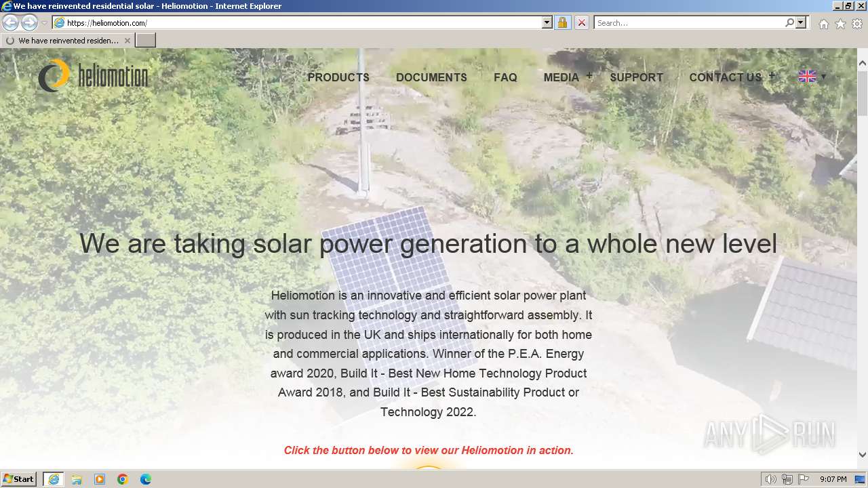Open a new blank tab
Viewport: 868px width, 488px height.
(x=146, y=41)
